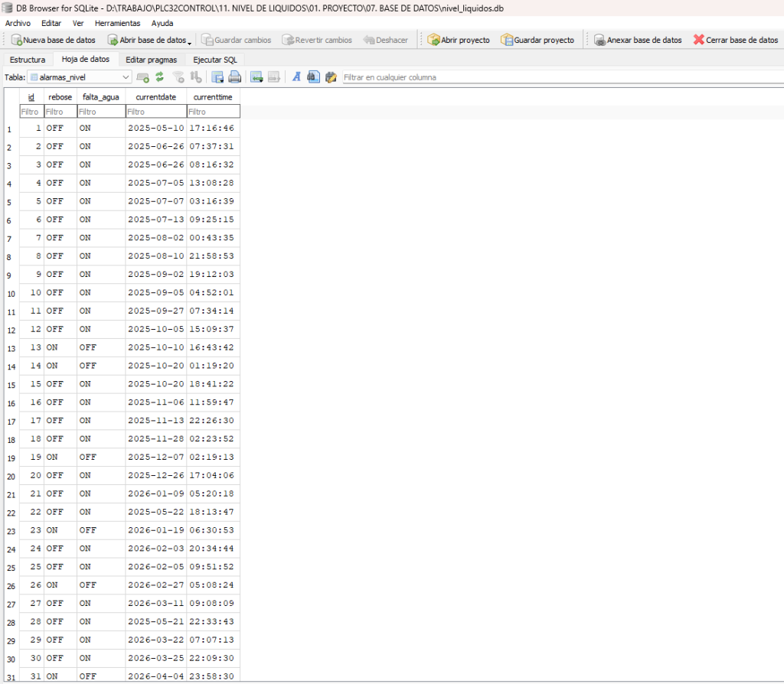The height and width of the screenshot is (684, 784).
Task: Print the table with the printer icon
Action: tap(234, 77)
